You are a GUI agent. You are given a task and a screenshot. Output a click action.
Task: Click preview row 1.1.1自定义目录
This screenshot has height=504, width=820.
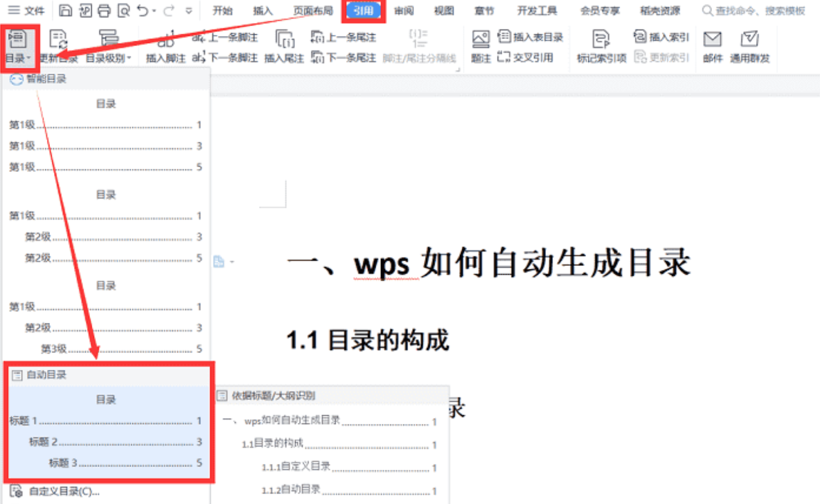click(x=349, y=467)
